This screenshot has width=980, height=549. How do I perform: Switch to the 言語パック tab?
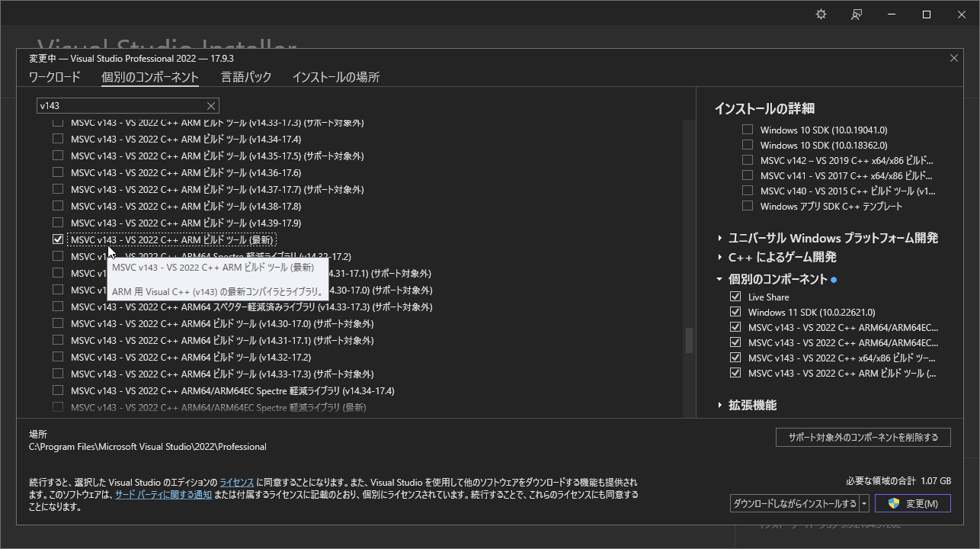coord(245,76)
